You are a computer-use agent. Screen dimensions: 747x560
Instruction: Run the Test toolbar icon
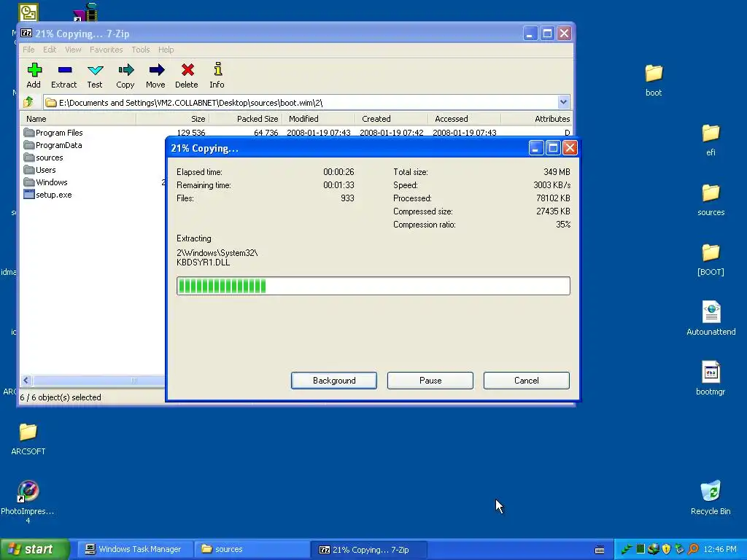click(x=95, y=75)
